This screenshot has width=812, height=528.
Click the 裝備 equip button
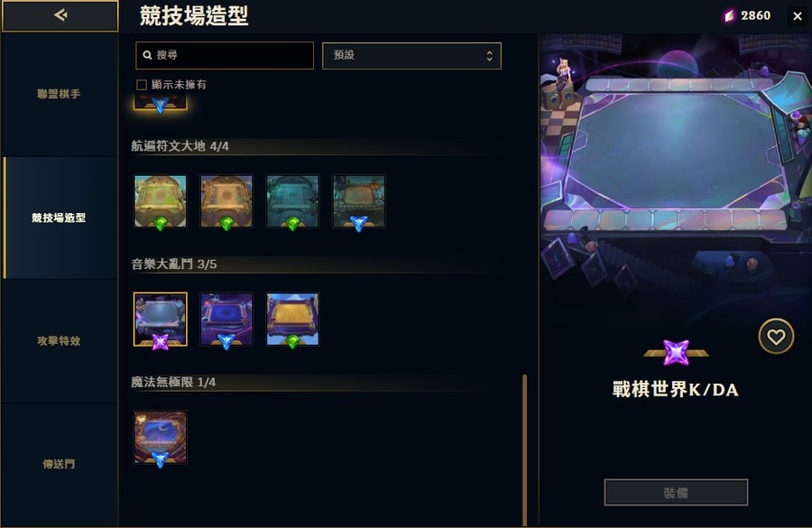coord(676,492)
